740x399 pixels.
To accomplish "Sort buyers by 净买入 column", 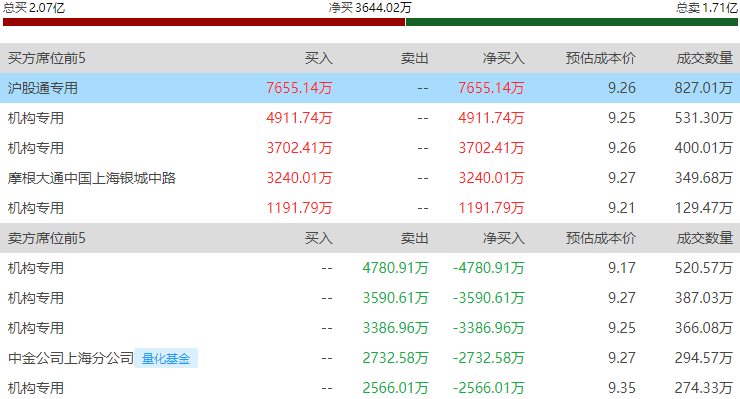I will click(x=504, y=58).
